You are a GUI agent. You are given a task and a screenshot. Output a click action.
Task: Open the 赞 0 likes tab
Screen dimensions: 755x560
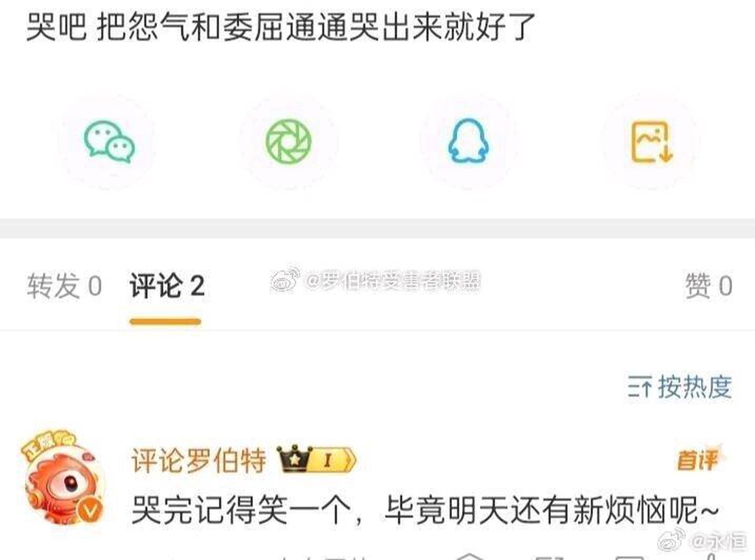(x=709, y=286)
